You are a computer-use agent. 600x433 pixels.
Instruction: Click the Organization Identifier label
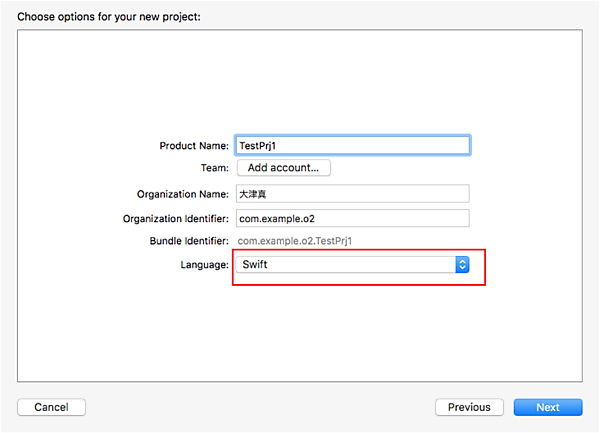(177, 218)
